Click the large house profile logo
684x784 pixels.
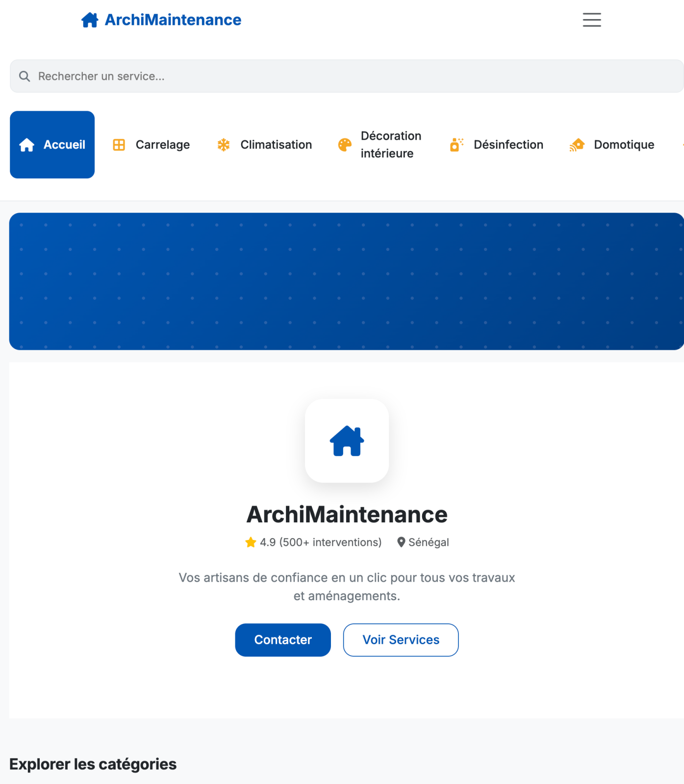pyautogui.click(x=347, y=441)
